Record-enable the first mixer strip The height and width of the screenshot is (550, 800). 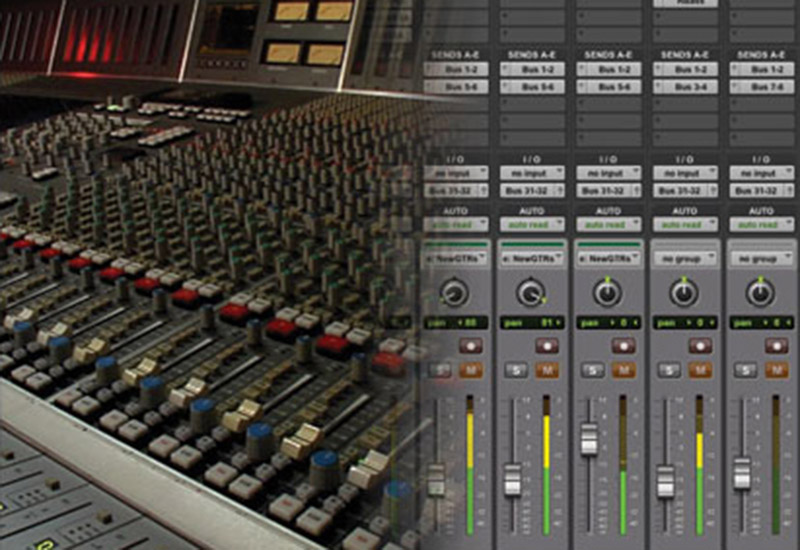point(470,346)
